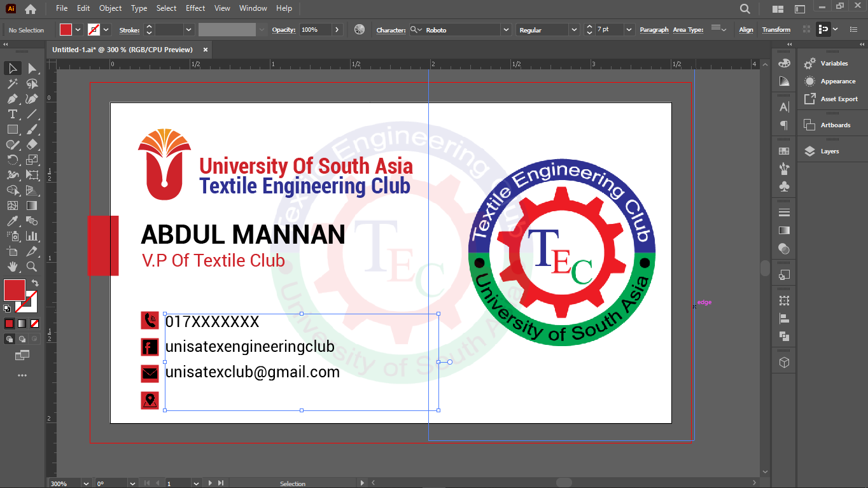Image resolution: width=868 pixels, height=488 pixels.
Task: Open the Window menu
Action: point(253,8)
